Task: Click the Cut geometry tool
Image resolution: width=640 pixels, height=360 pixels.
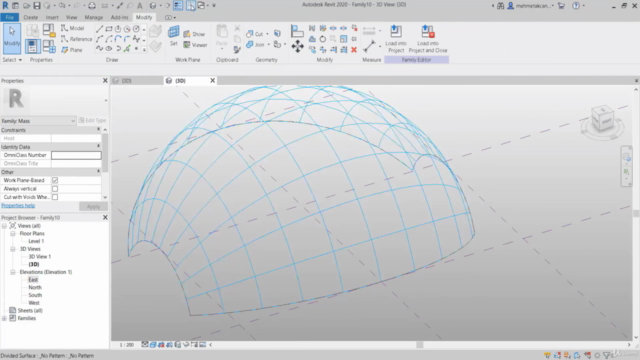Action: 255,34
